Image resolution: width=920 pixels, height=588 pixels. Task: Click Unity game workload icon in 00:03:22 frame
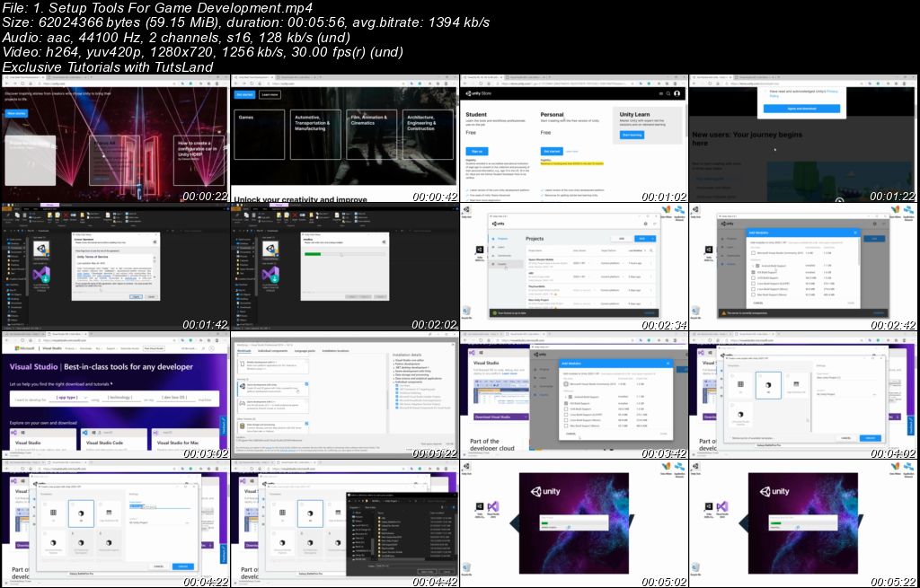pyautogui.click(x=242, y=386)
